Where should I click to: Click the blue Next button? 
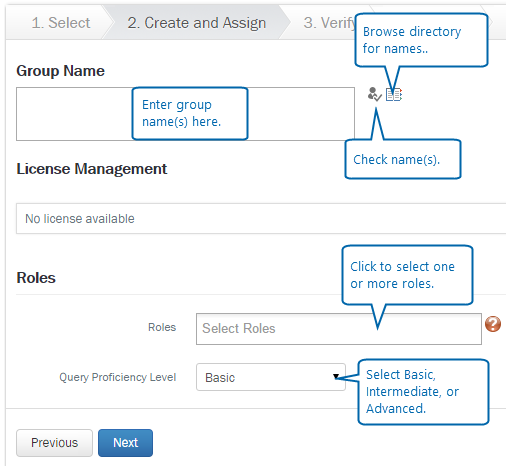[125, 443]
